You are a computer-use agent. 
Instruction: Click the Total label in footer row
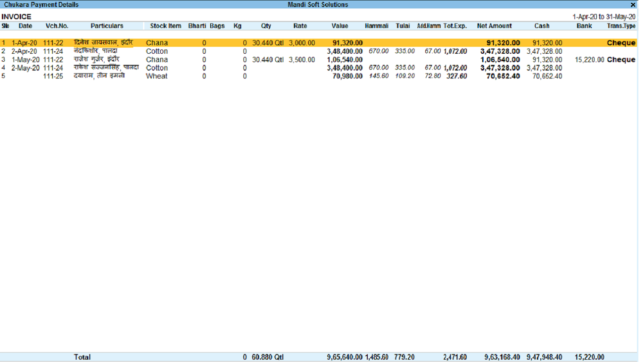82,357
